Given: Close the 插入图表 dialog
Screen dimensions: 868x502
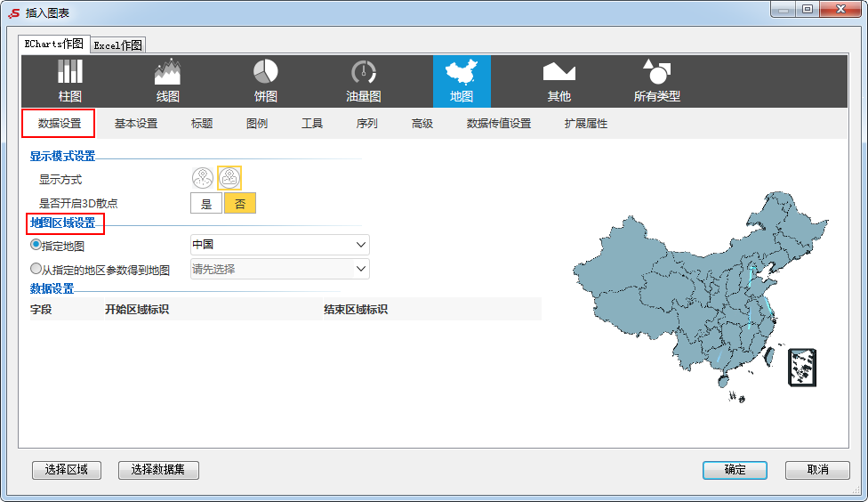Looking at the screenshot, I should (x=841, y=10).
